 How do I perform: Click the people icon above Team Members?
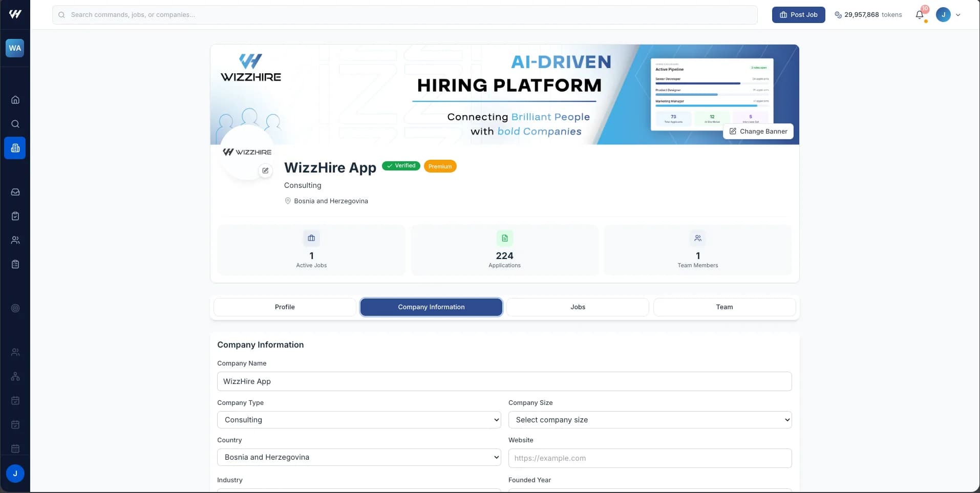(x=698, y=238)
